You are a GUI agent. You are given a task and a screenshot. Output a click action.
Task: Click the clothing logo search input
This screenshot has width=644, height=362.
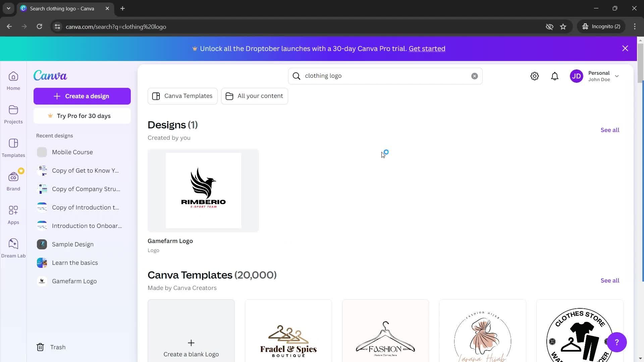385,76
